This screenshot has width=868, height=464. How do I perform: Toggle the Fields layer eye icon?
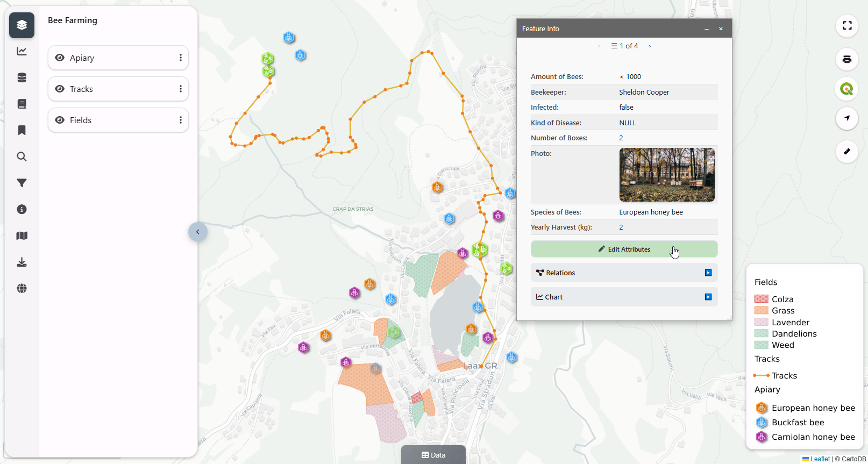[x=60, y=120]
